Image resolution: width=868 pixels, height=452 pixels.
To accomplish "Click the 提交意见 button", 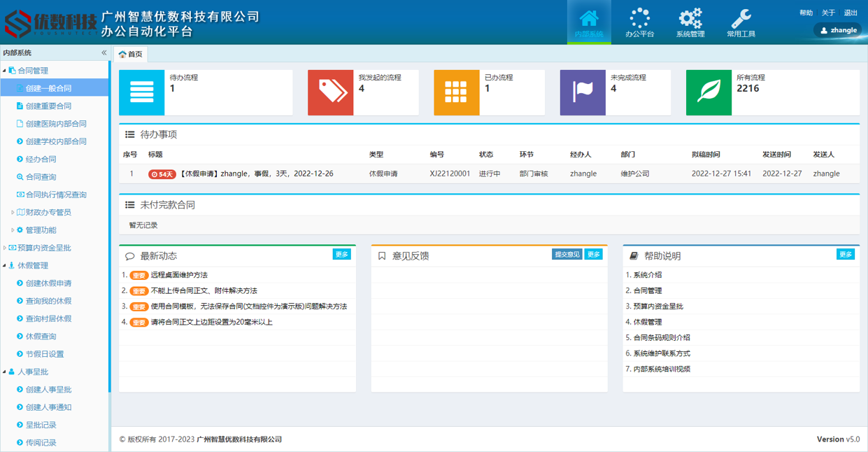I will (x=567, y=255).
